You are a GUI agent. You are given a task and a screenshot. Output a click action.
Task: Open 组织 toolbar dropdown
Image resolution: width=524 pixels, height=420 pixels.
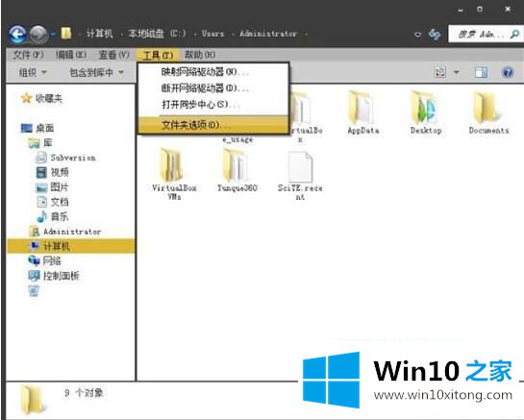tap(33, 72)
